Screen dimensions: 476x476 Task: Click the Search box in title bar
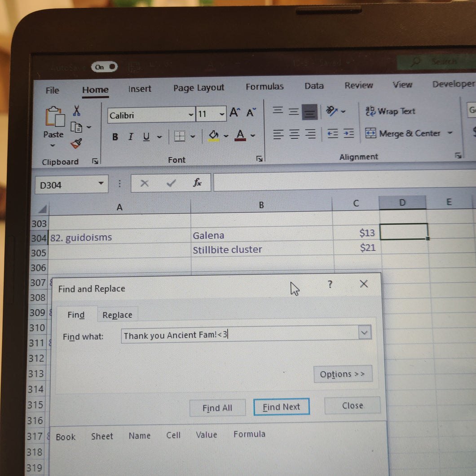point(436,62)
